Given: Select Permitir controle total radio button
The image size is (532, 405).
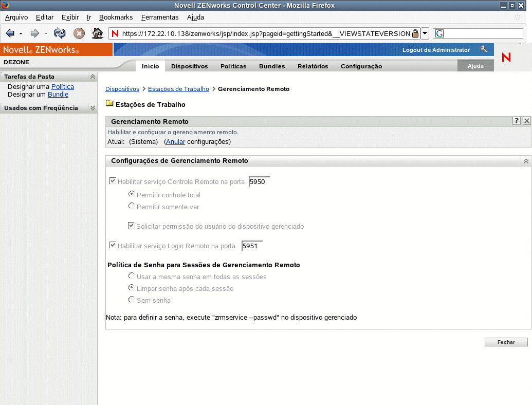Looking at the screenshot, I should tap(132, 194).
